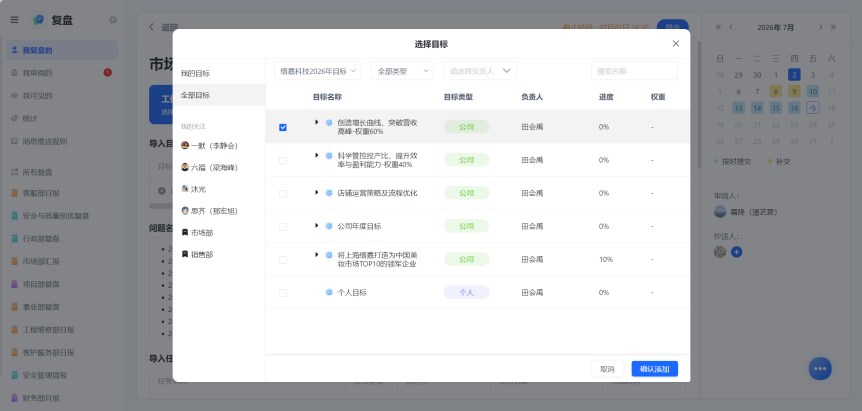Open 消息推送规则 in sidebar
Image resolution: width=862 pixels, height=411 pixels.
click(62, 141)
